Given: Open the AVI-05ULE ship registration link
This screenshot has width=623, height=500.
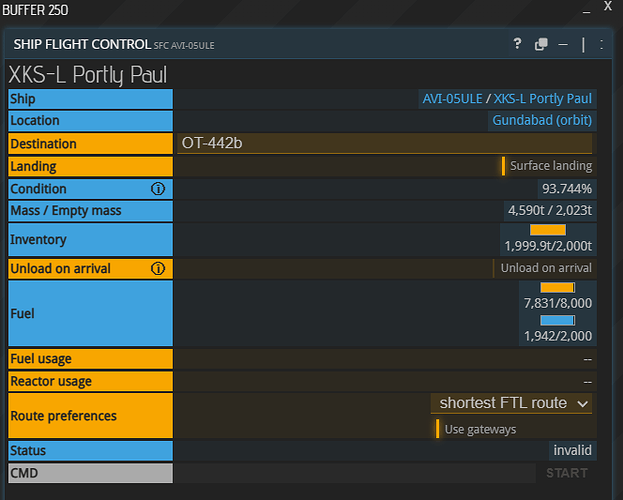Looking at the screenshot, I should [452, 99].
